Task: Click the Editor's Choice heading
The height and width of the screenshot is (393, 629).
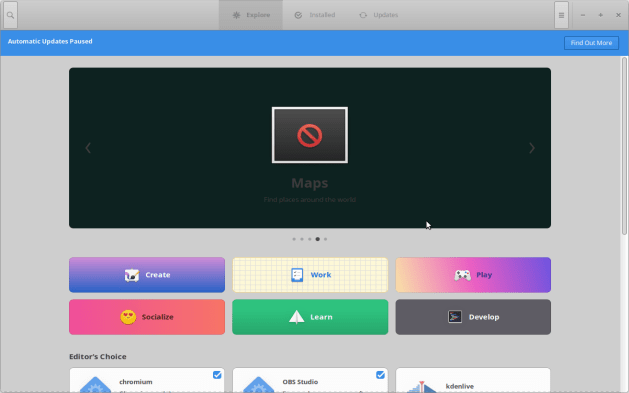Action: click(97, 357)
